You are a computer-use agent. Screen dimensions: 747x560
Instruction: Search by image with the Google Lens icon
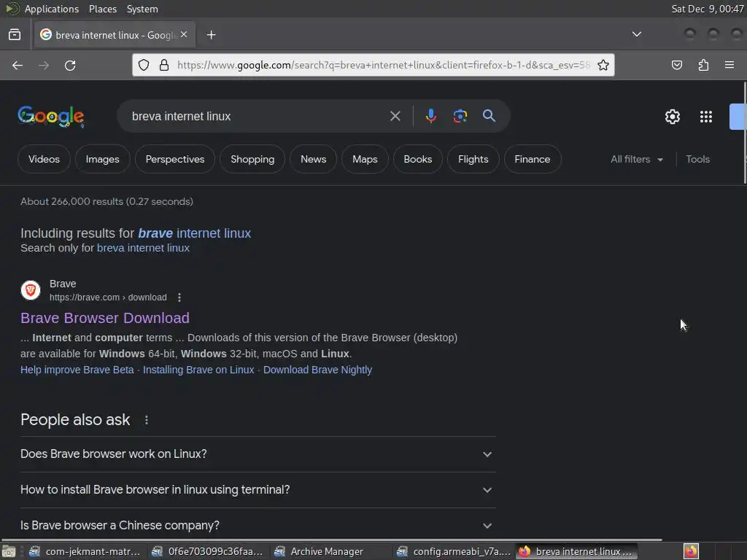[x=460, y=116]
